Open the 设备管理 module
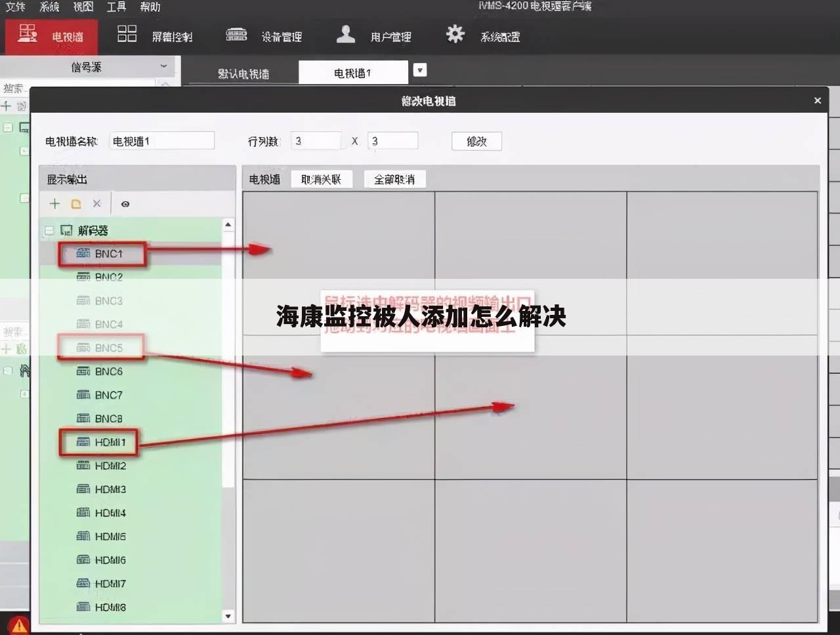Viewport: 840px width, 635px height. [264, 36]
